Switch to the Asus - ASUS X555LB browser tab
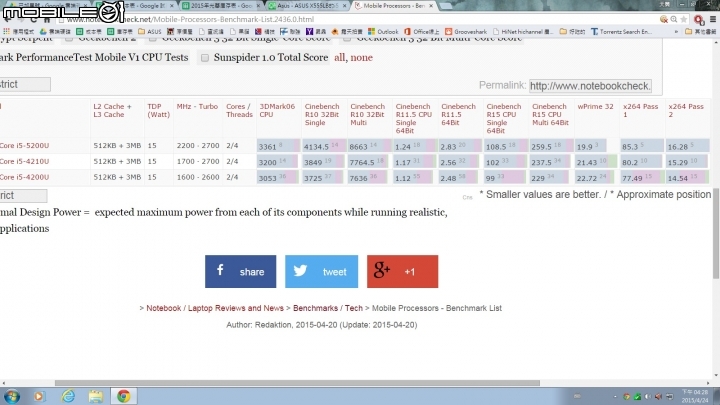This screenshot has height=405, width=720. (308, 6)
